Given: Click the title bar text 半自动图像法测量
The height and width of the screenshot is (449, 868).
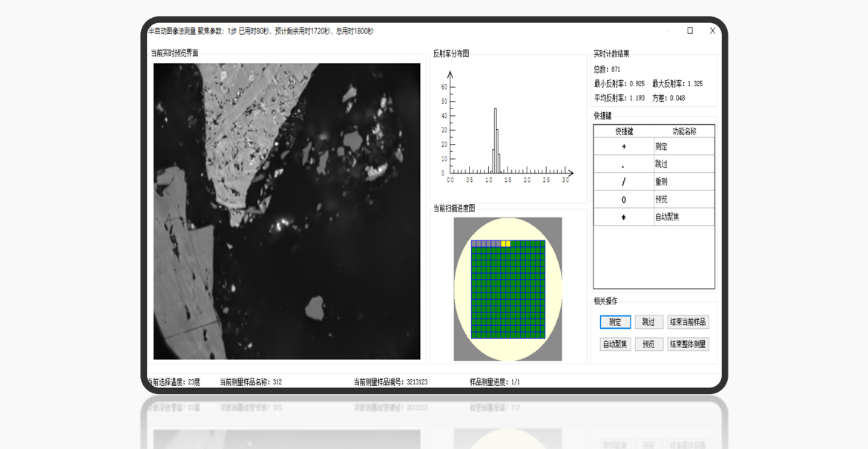Looking at the screenshot, I should pos(172,31).
